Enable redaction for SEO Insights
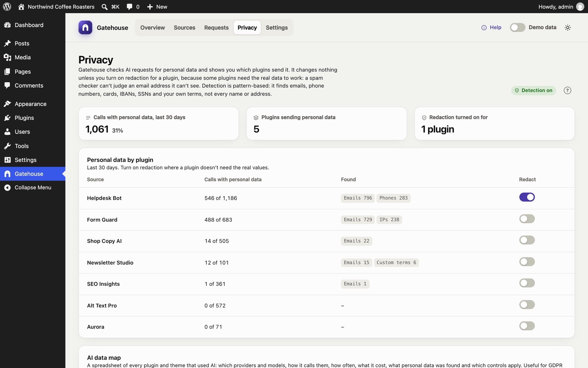 point(527,283)
